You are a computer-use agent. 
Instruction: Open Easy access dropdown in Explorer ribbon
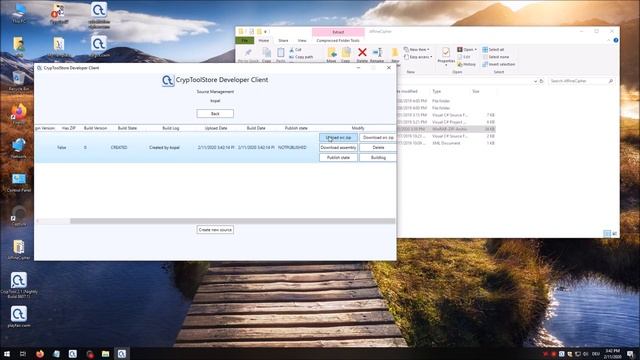[418, 57]
